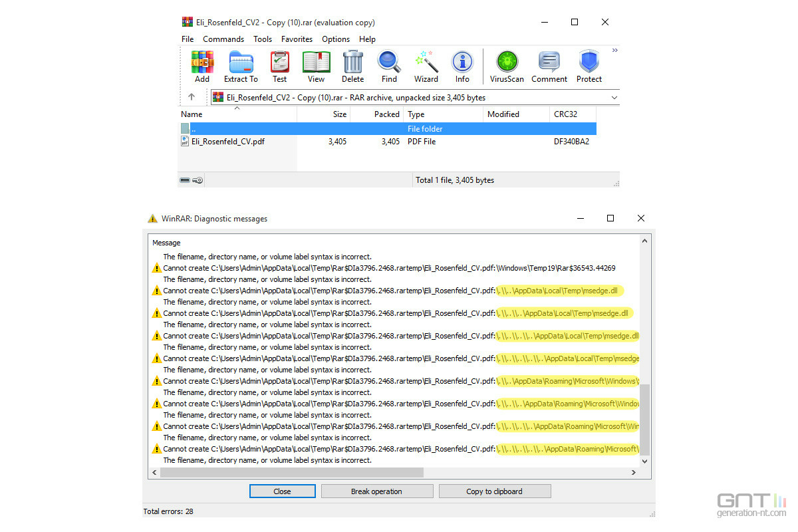Click the archive path text in address bar
798x532 pixels.
coord(356,98)
